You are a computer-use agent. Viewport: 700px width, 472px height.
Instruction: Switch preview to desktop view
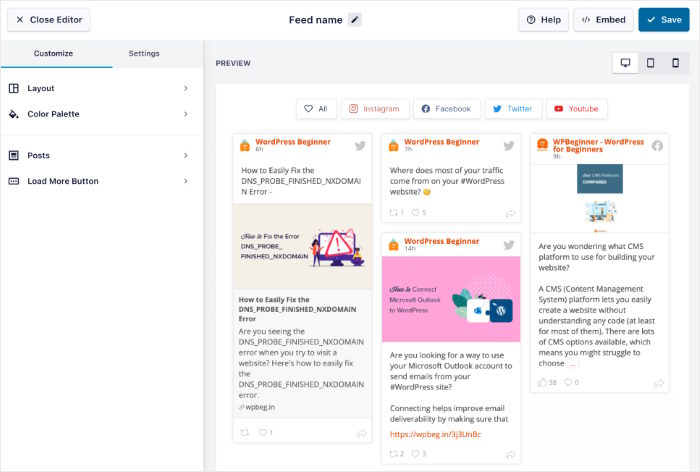click(625, 63)
